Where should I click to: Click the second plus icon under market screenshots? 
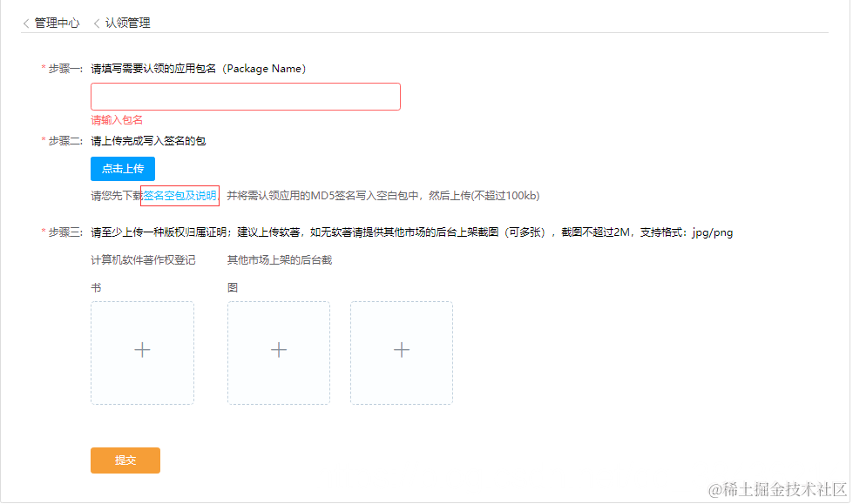point(401,351)
